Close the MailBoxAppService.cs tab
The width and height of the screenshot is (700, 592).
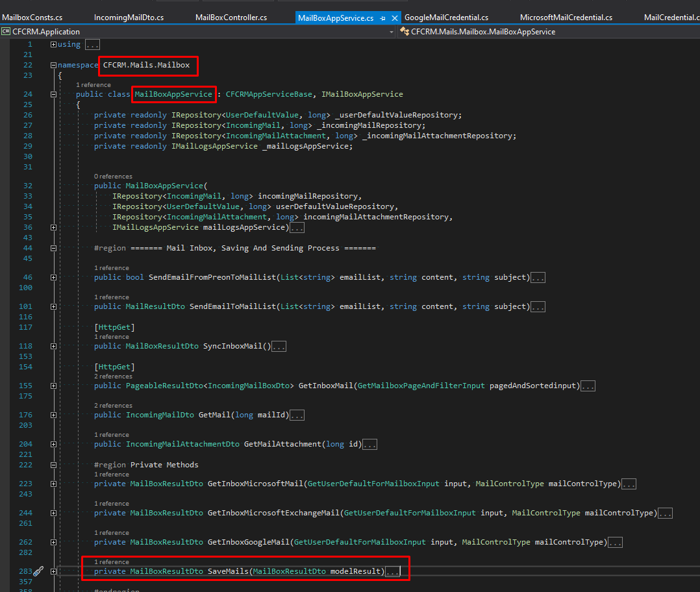tap(395, 18)
